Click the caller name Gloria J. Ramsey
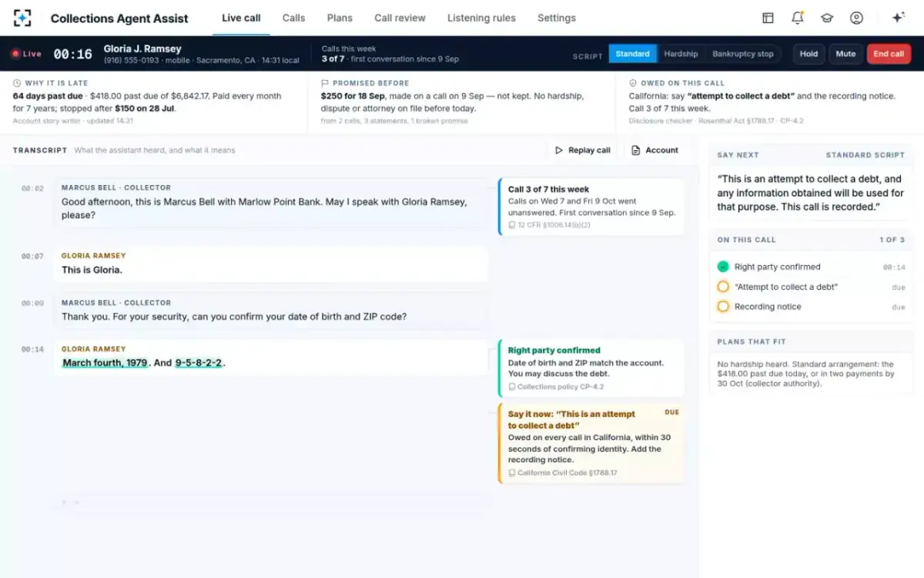Screen dimensions: 924x578 click(142, 49)
